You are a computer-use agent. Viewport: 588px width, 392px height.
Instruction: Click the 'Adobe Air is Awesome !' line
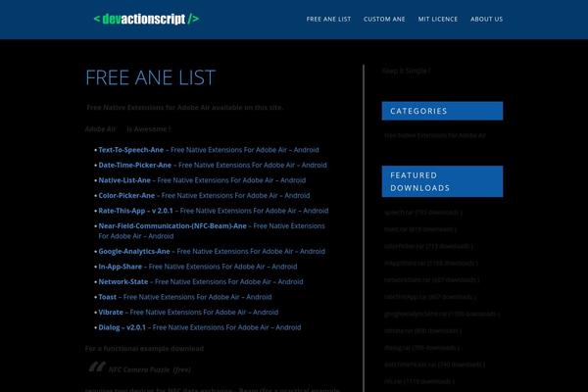[127, 129]
